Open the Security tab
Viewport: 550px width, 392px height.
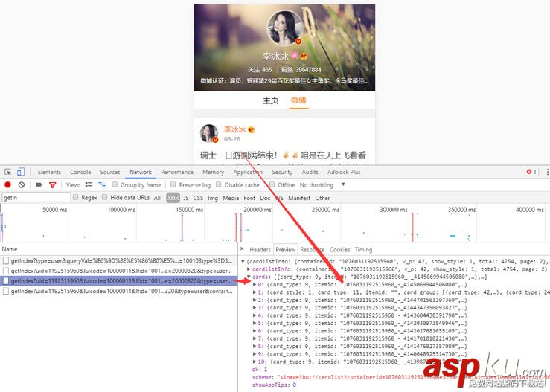coord(281,172)
